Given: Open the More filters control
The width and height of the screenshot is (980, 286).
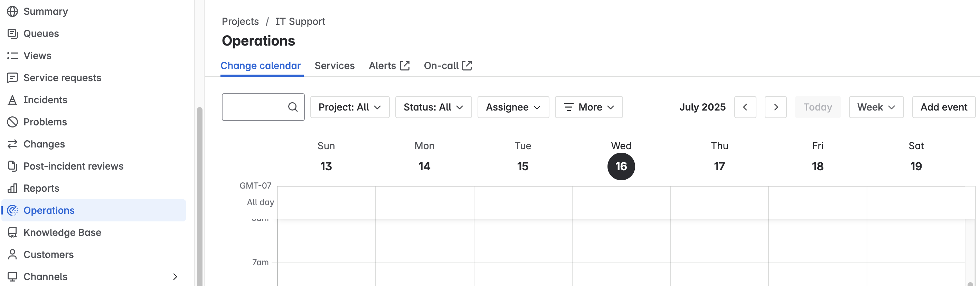Looking at the screenshot, I should coord(588,107).
